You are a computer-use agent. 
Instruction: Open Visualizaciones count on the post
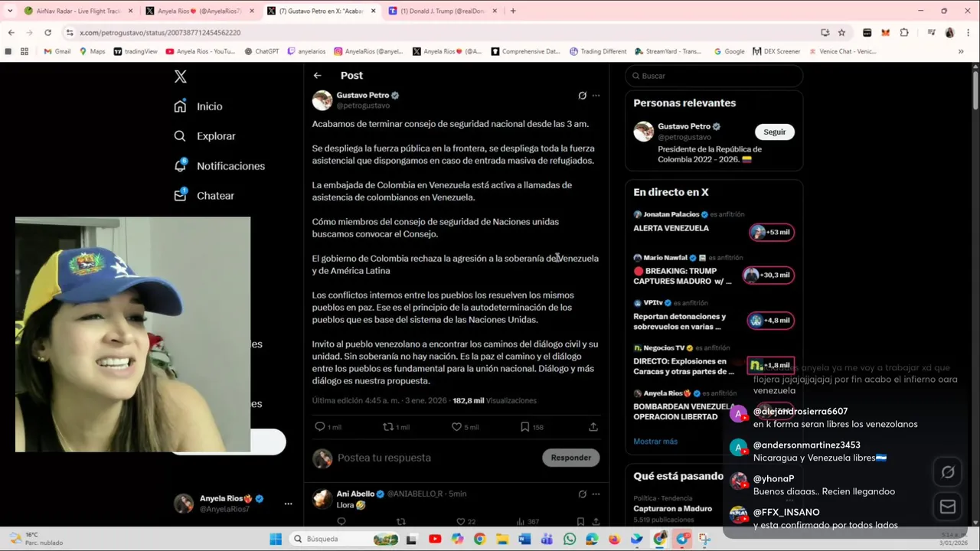[495, 400]
